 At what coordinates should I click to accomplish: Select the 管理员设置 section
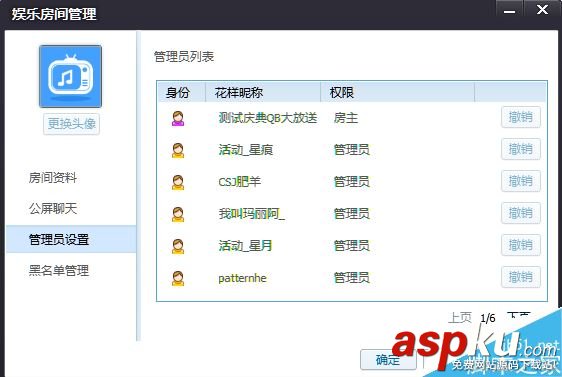(x=71, y=239)
